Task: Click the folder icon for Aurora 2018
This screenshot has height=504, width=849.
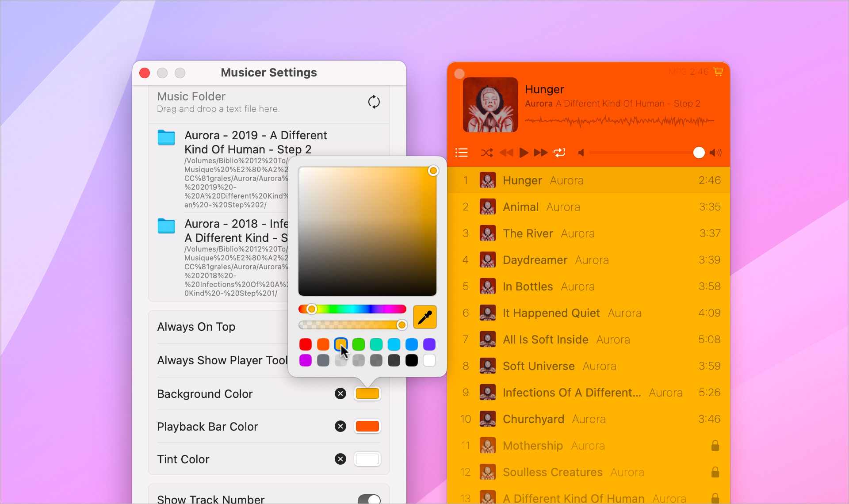Action: pyautogui.click(x=166, y=226)
